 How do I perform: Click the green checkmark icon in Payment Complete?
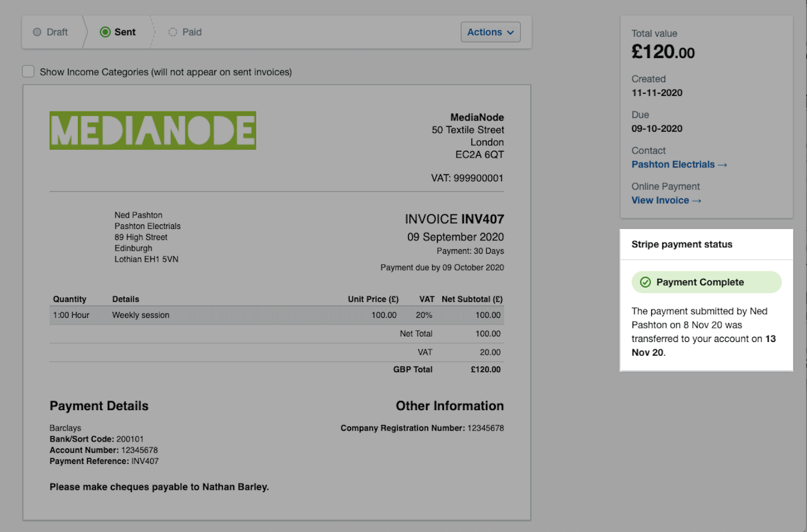pos(645,282)
